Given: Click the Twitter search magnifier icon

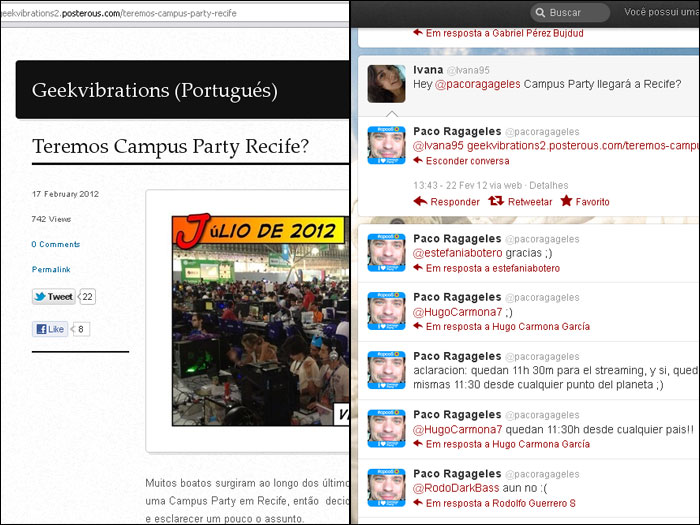Looking at the screenshot, I should pyautogui.click(x=540, y=12).
